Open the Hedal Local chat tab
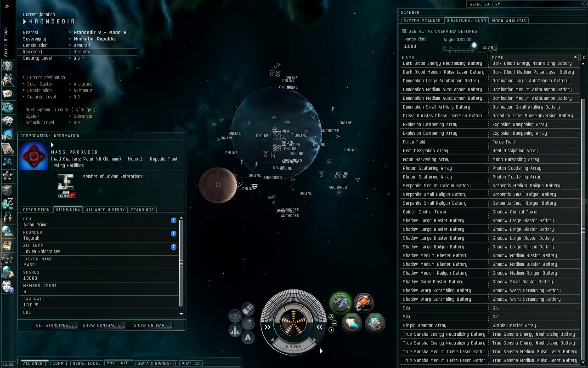The image size is (588, 368). [x=86, y=363]
